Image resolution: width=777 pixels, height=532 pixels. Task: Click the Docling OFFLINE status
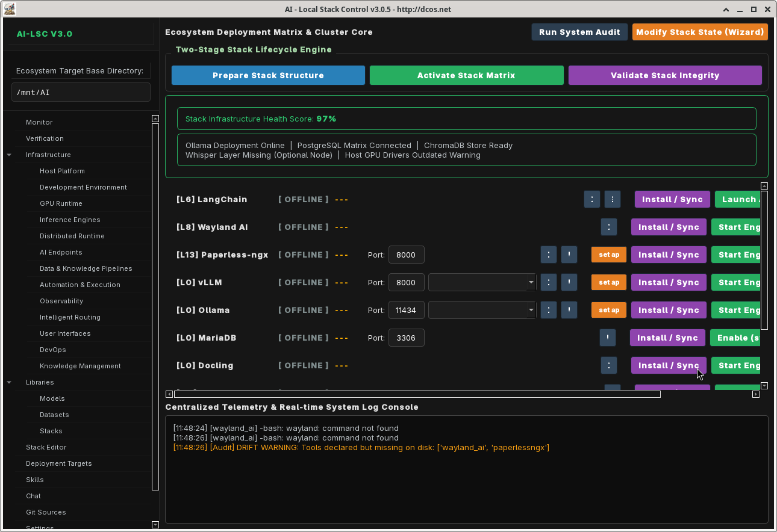(x=304, y=365)
